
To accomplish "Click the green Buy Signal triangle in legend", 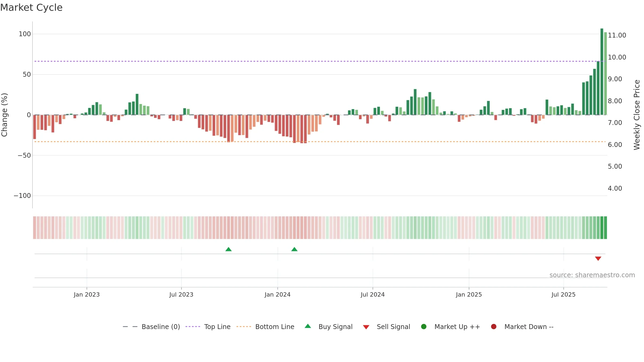I will click(x=308, y=326).
